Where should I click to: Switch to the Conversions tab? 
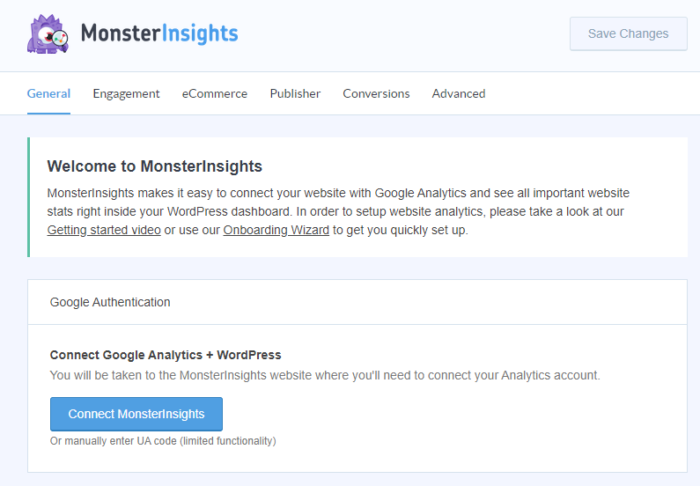click(x=376, y=94)
